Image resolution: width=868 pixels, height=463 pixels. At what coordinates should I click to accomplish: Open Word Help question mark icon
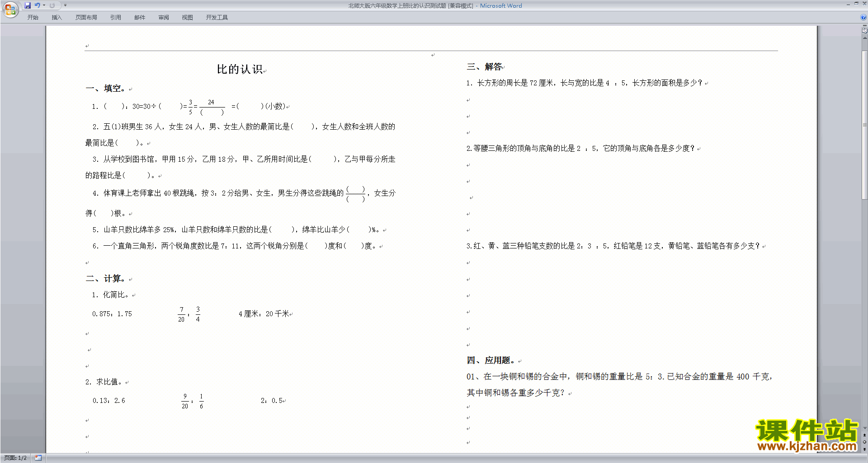click(863, 17)
